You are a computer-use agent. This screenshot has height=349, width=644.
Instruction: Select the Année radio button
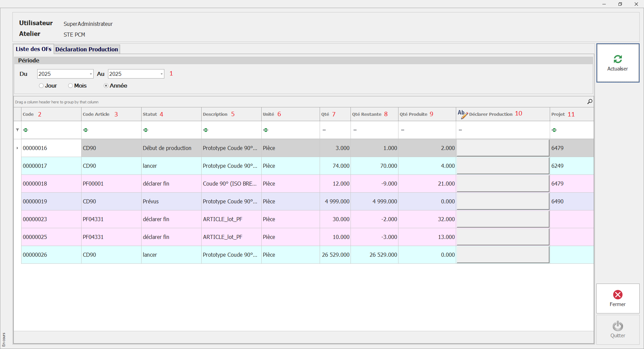[106, 86]
